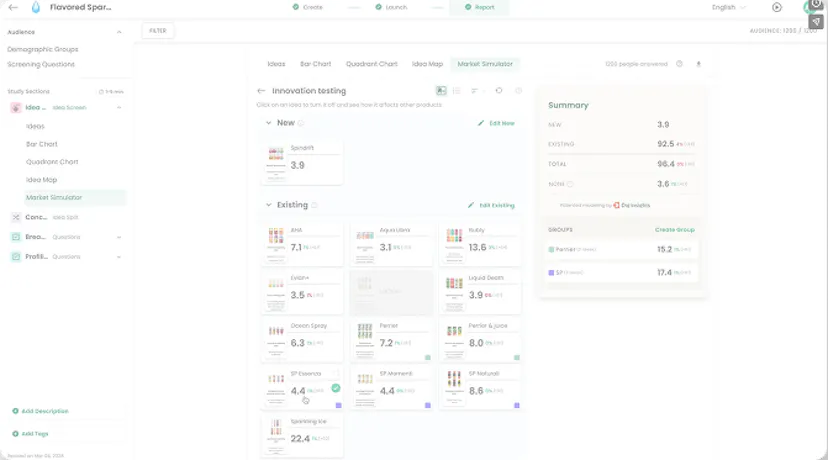Select the Market Simulator tab
Screen dimensions: 828x460
click(485, 64)
